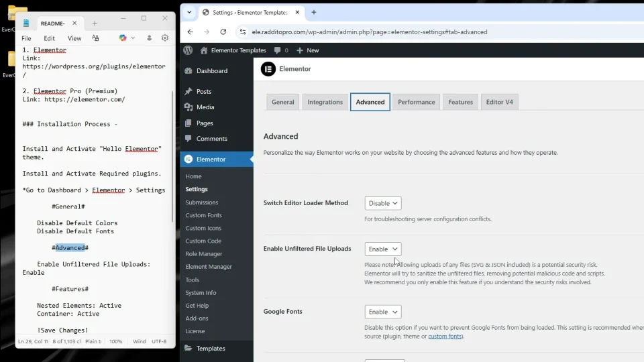Open Custom Code in Elementor menu
This screenshot has height=362, width=644.
pos(203,241)
